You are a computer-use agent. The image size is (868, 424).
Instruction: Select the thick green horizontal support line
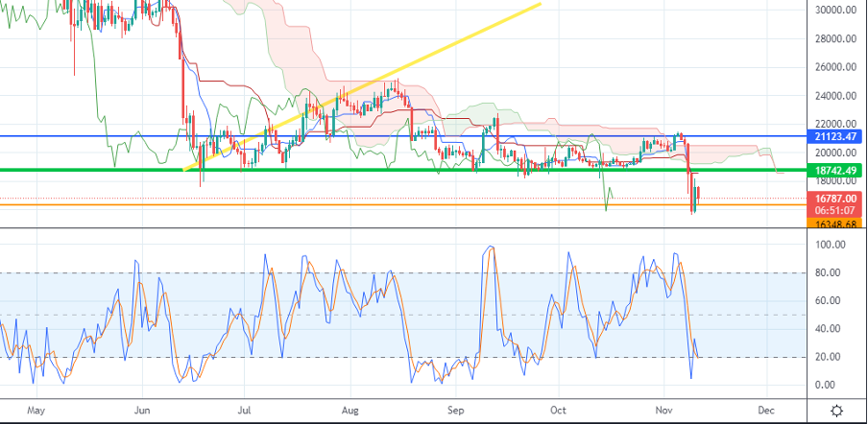coord(403,170)
